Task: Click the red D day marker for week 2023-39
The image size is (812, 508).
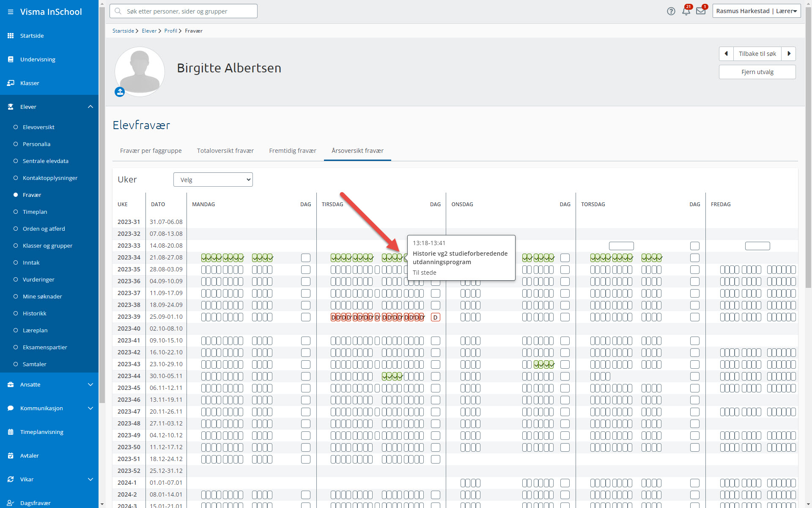Action: [435, 317]
